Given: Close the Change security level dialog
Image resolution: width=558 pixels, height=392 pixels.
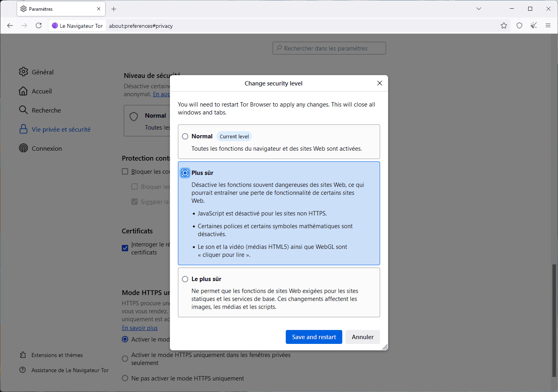Looking at the screenshot, I should tap(380, 83).
